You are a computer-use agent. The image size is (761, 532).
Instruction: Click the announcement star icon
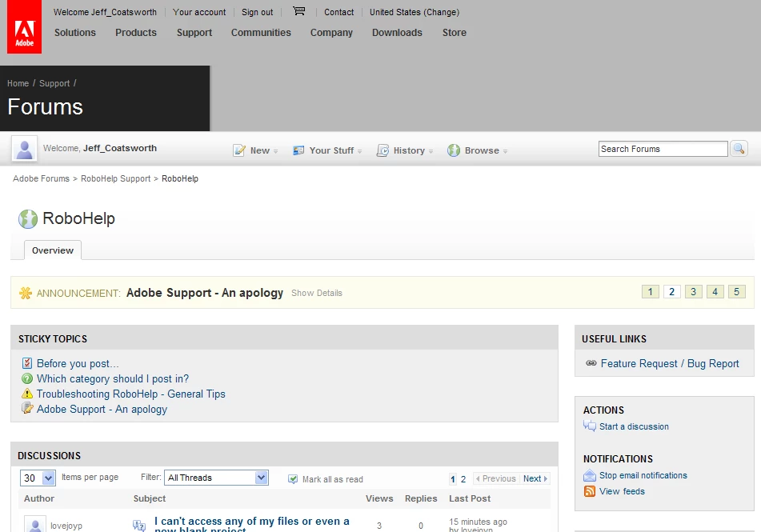[26, 293]
